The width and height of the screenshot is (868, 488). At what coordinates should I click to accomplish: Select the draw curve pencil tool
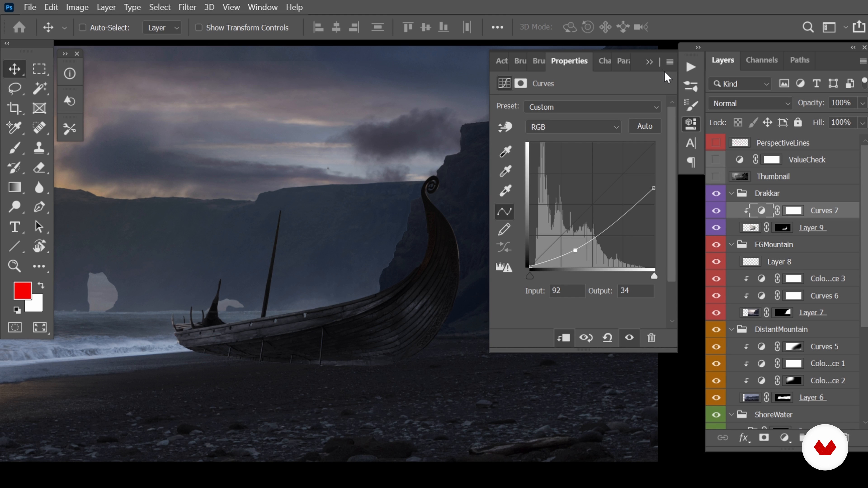(x=505, y=229)
